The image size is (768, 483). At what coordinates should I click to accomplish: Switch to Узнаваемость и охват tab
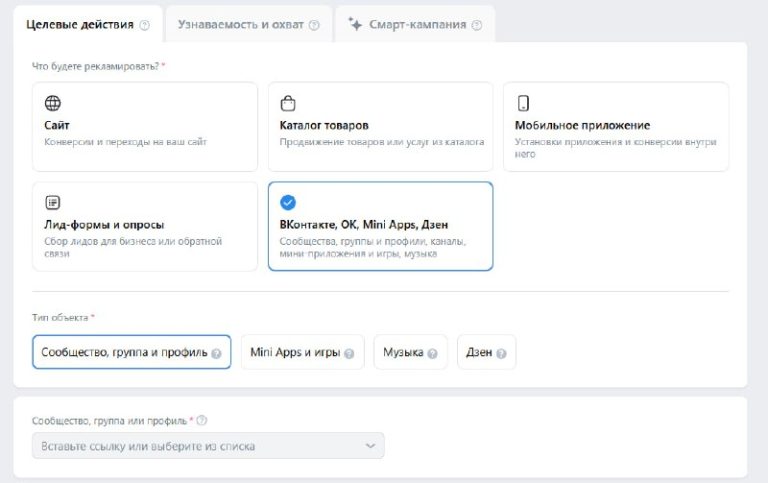(241, 24)
